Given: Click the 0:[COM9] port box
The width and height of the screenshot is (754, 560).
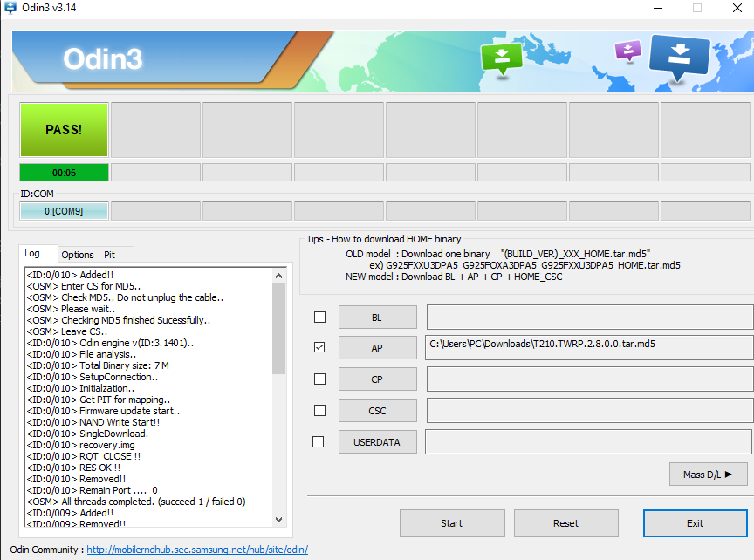Looking at the screenshot, I should tap(64, 211).
